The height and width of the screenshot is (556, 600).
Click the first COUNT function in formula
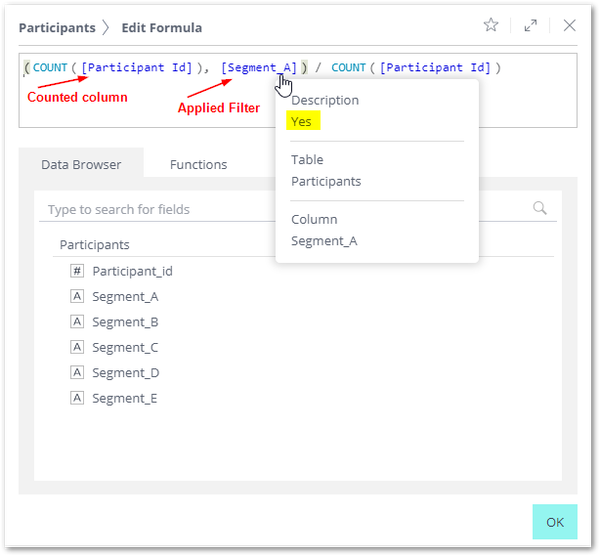tap(50, 67)
